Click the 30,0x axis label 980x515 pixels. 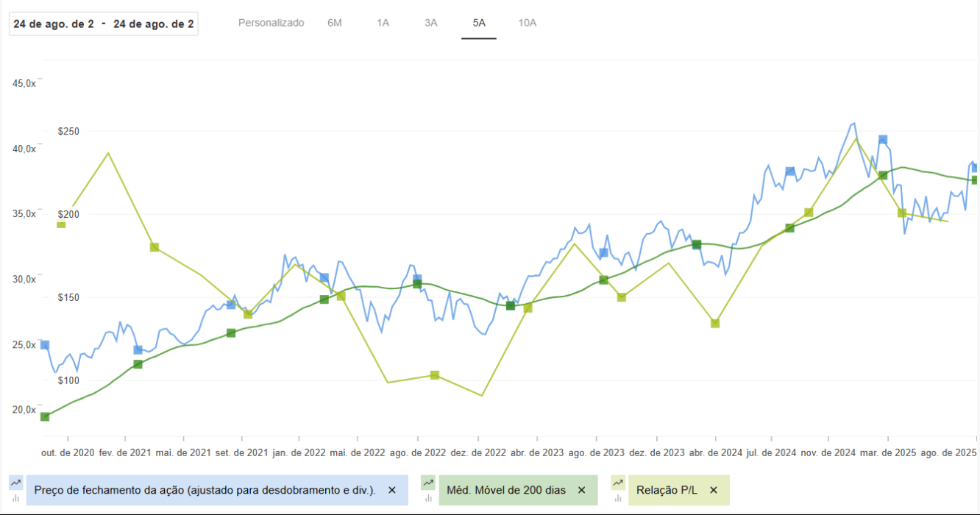coord(24,280)
